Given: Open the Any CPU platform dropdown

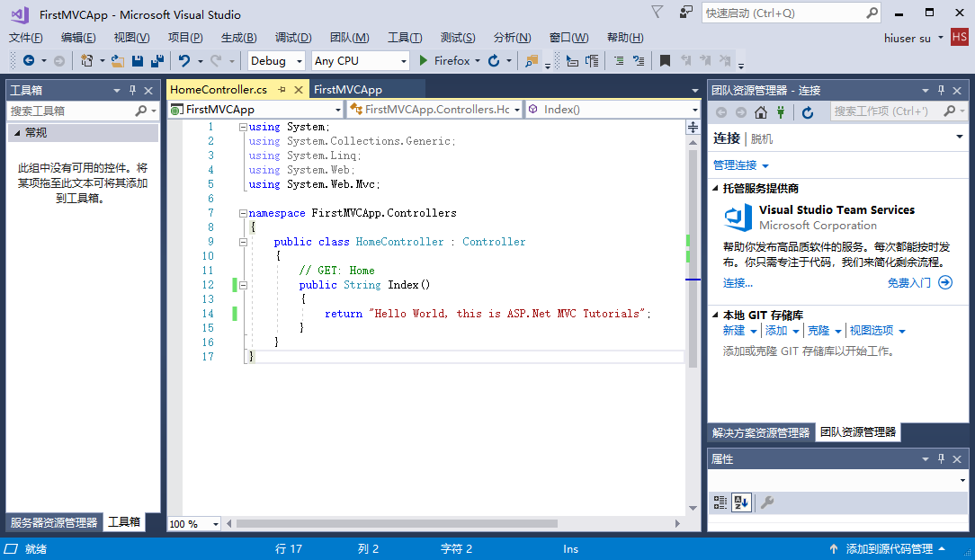Looking at the screenshot, I should (360, 61).
